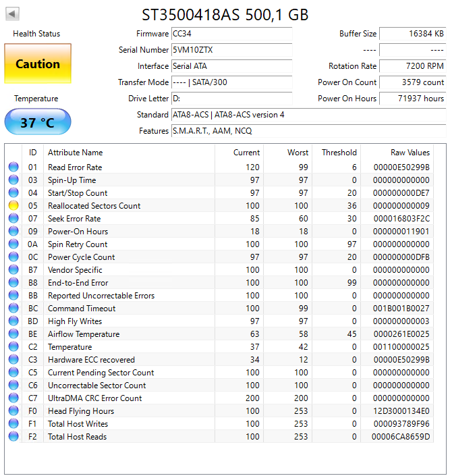Click the blue status icon for Current Pending Sector Count
Viewport: 450px width, 476px height.
pyautogui.click(x=13, y=372)
